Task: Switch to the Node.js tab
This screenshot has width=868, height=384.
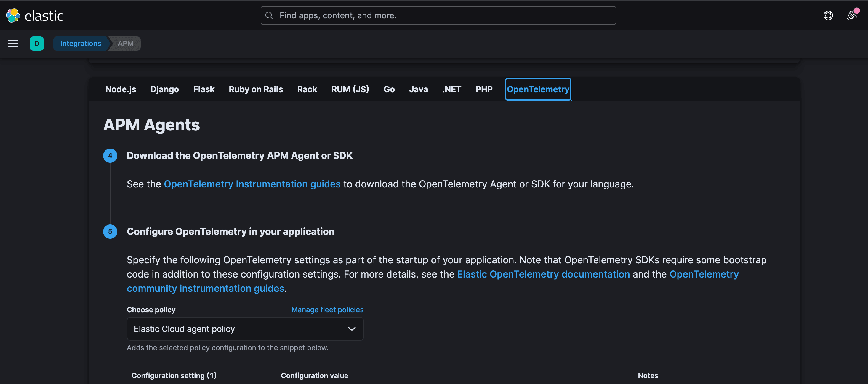Action: 121,89
